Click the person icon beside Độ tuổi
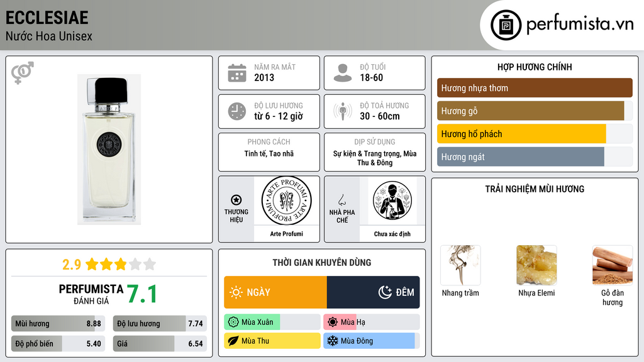 click(x=343, y=73)
